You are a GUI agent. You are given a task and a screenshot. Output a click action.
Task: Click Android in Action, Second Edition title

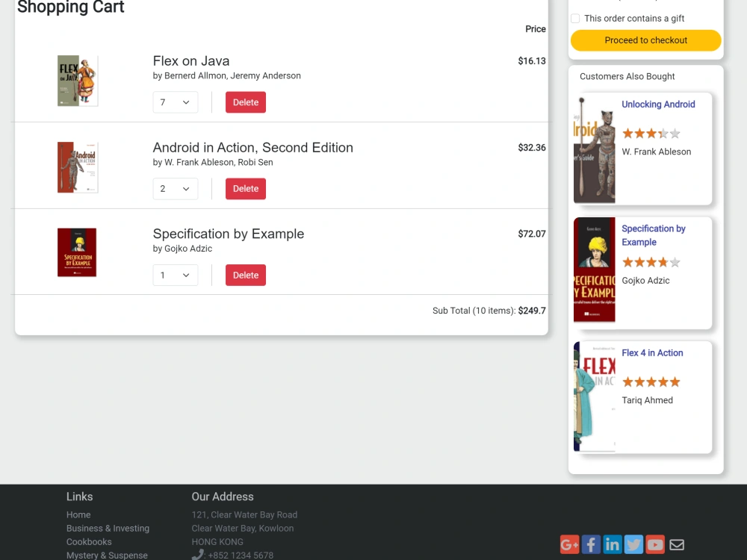coord(253,148)
